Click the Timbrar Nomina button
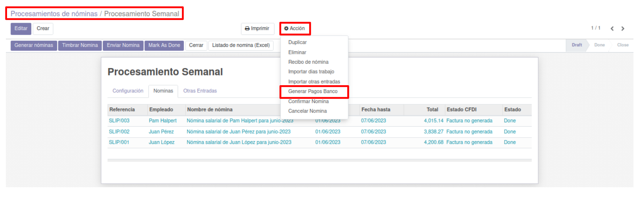644x197 pixels. 80,45
